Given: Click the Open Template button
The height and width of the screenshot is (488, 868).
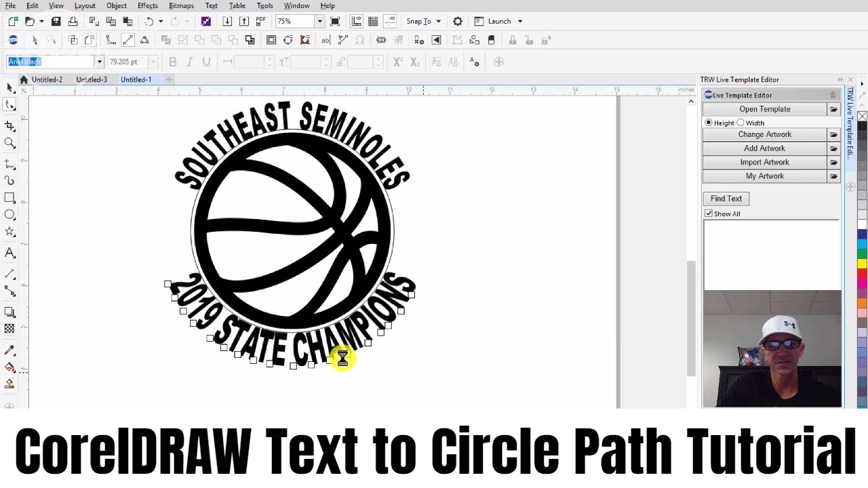Looking at the screenshot, I should [x=765, y=109].
